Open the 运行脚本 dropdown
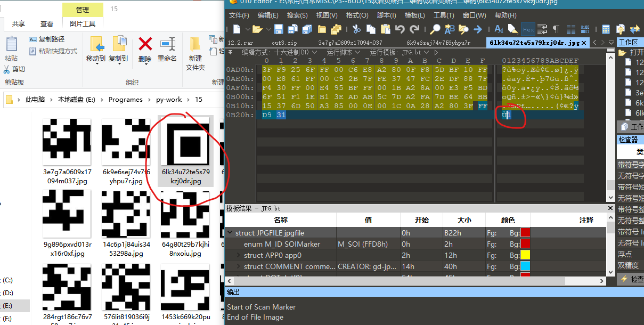 coord(344,52)
